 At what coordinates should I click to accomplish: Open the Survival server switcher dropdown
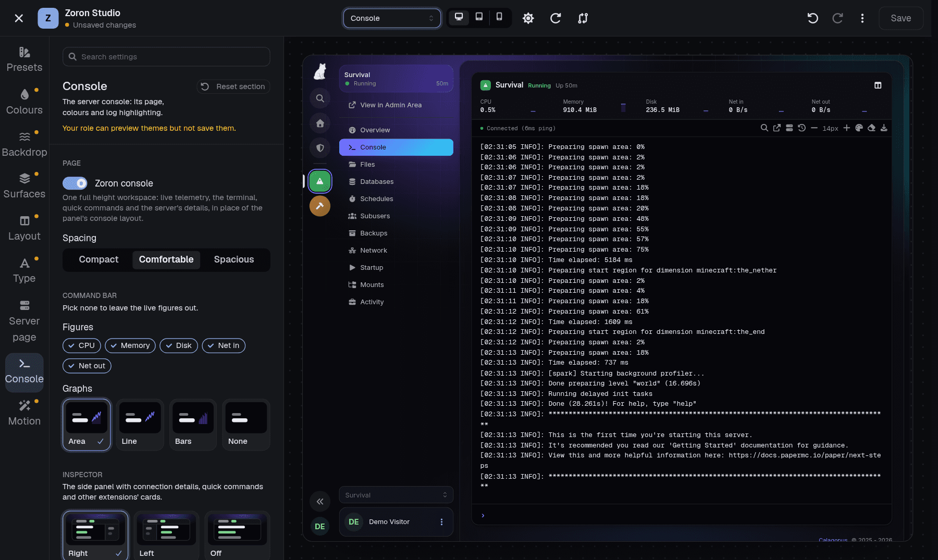point(396,495)
